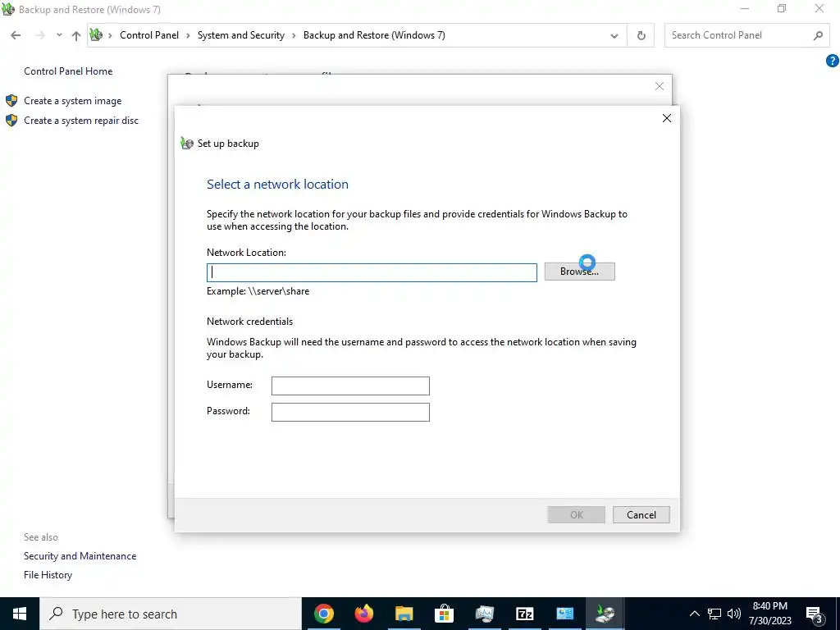Image resolution: width=840 pixels, height=630 pixels.
Task: Click the Browse button
Action: coord(579,272)
